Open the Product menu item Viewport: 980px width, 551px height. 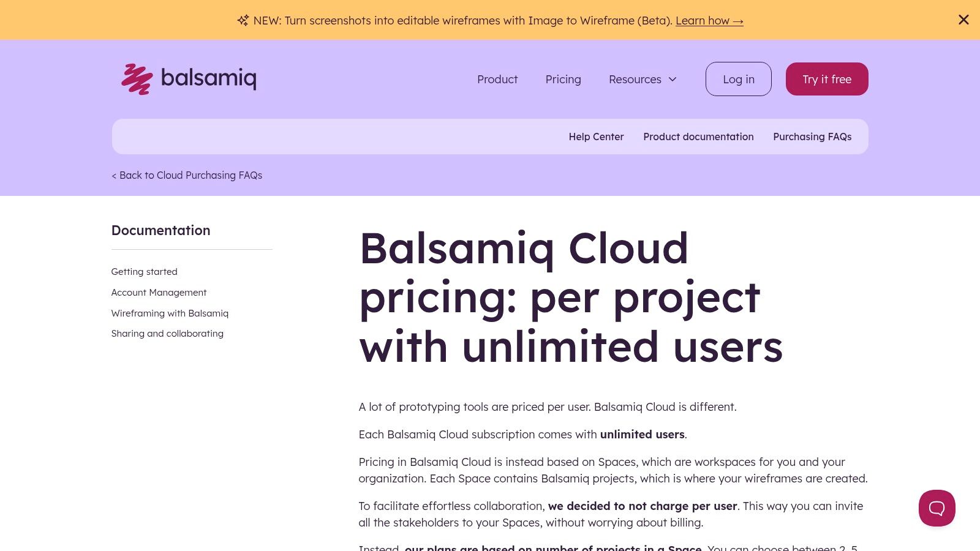point(497,79)
